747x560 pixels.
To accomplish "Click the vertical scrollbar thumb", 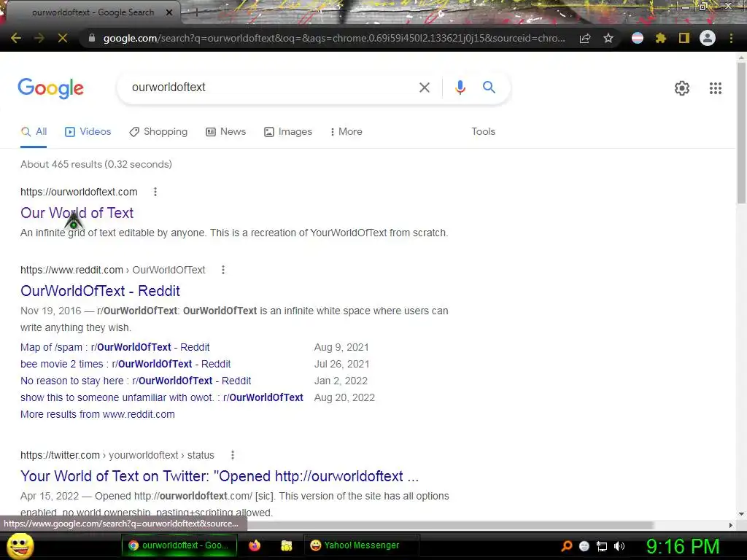I will 742,133.
